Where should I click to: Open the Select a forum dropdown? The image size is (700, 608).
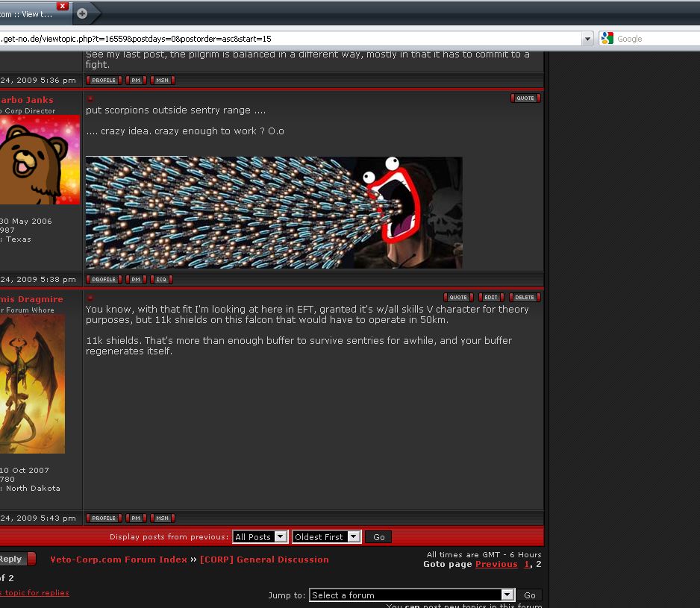pyautogui.click(x=412, y=595)
